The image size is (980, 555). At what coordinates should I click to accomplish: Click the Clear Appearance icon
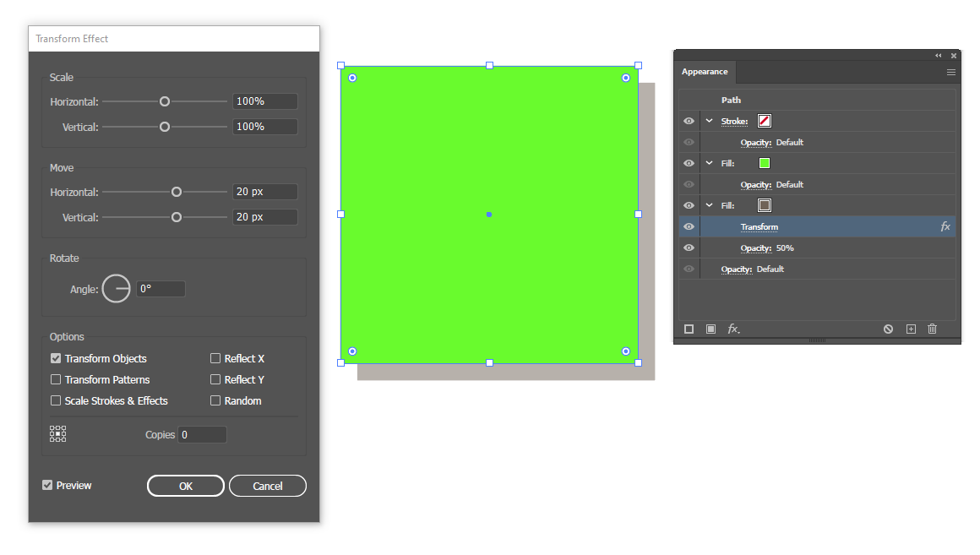pos(888,329)
